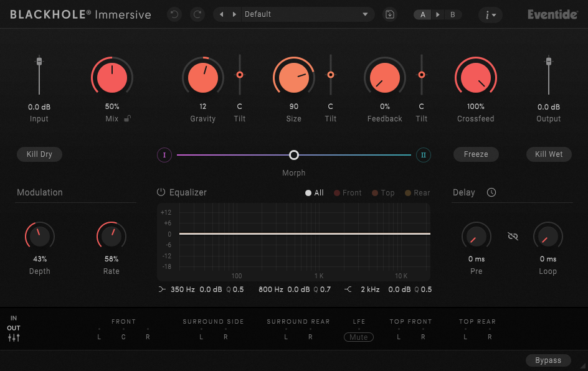The width and height of the screenshot is (588, 371).
Task: Select compare state A
Action: tap(422, 14)
